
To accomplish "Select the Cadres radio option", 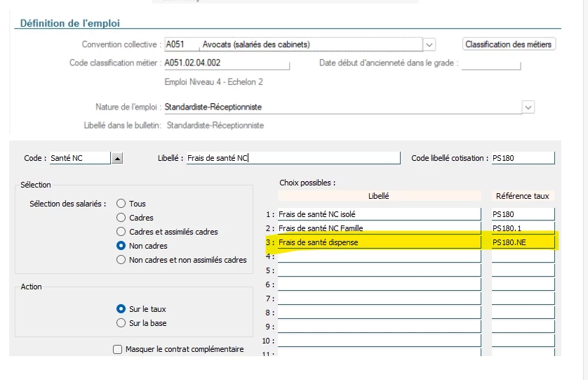I will click(121, 218).
